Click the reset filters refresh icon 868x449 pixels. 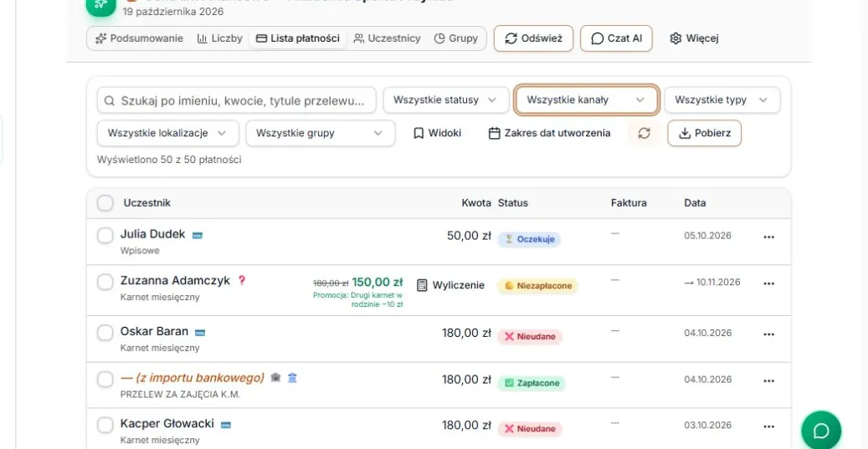tap(644, 133)
